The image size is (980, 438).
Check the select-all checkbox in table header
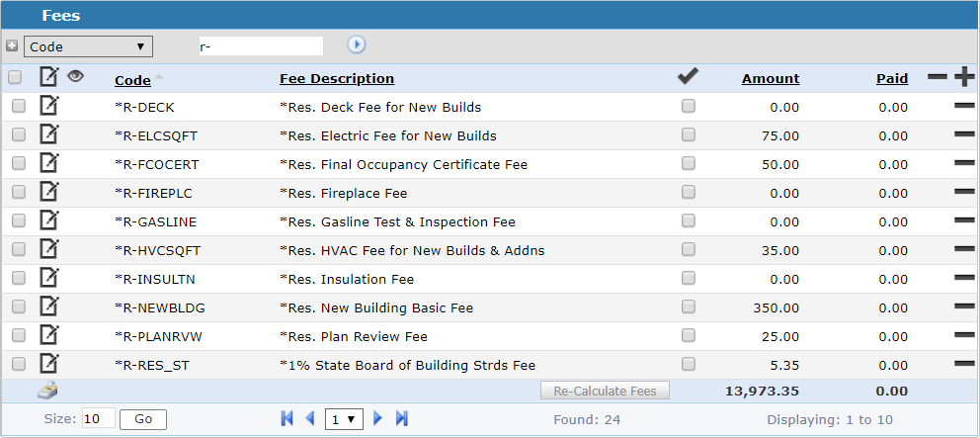[x=15, y=78]
